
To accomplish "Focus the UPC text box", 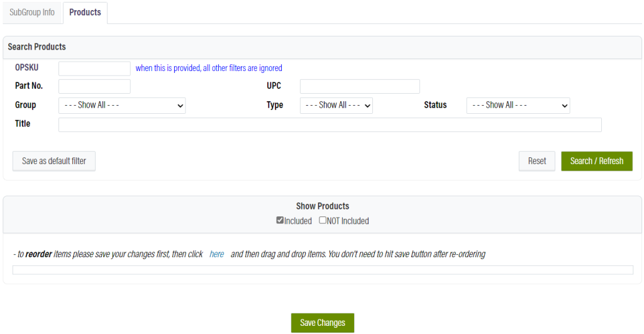I will 359,86.
